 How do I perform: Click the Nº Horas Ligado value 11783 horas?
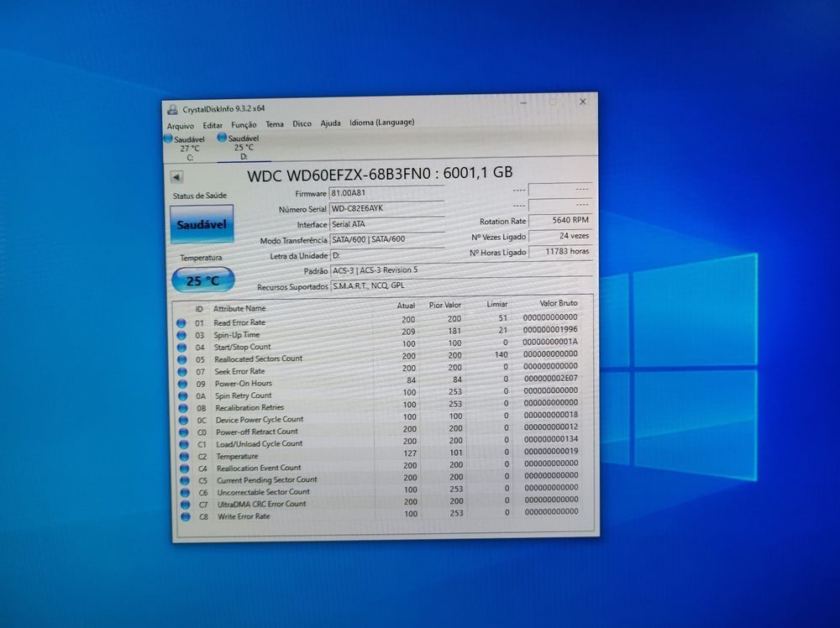pos(559,251)
